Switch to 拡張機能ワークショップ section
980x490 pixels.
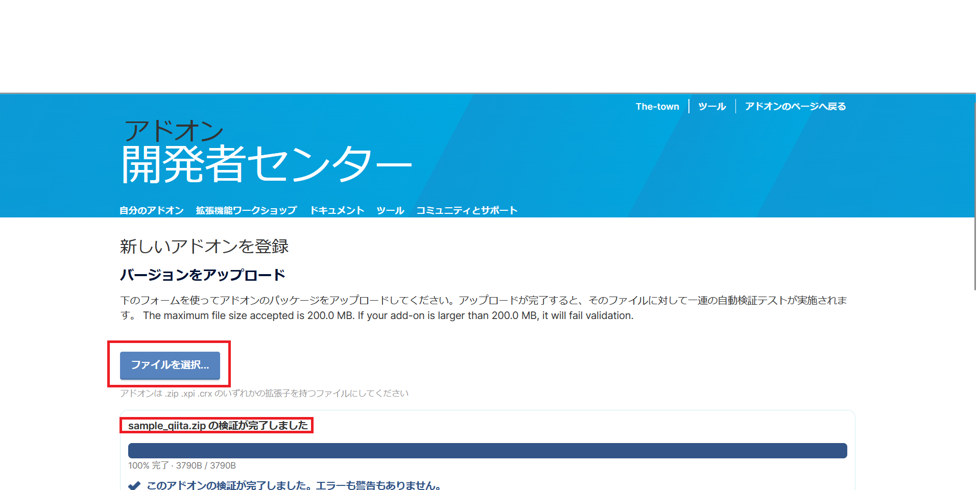coord(246,210)
